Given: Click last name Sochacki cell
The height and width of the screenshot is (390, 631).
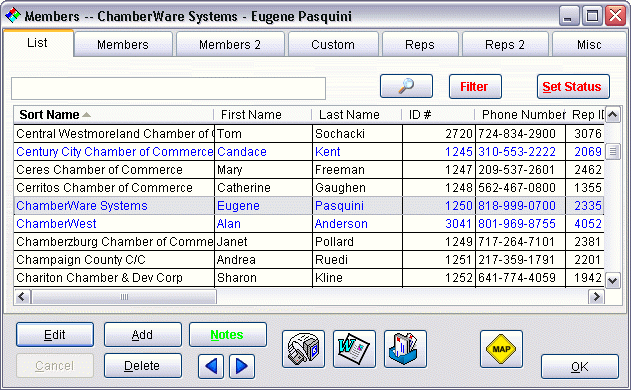Looking at the screenshot, I should [357, 134].
